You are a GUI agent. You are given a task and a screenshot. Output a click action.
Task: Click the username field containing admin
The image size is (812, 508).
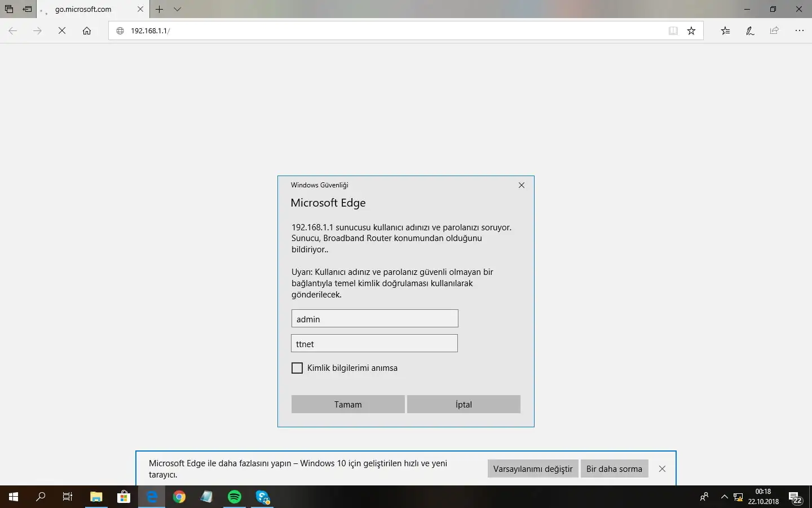375,319
